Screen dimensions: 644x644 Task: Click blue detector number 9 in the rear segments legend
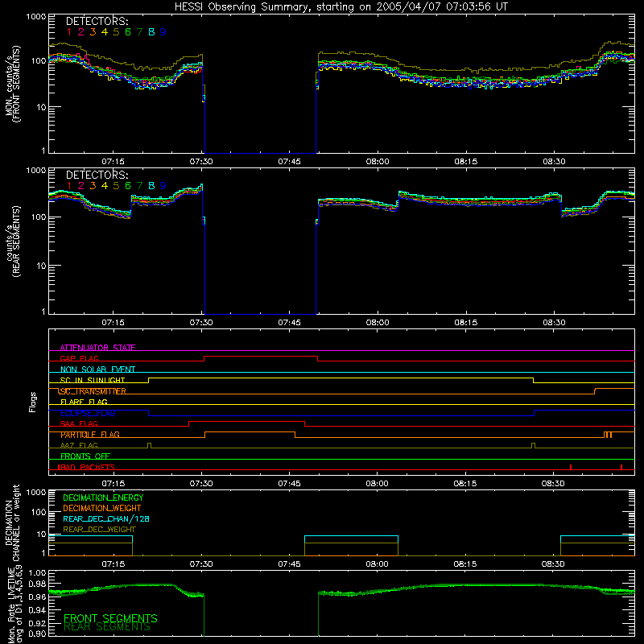(x=163, y=186)
